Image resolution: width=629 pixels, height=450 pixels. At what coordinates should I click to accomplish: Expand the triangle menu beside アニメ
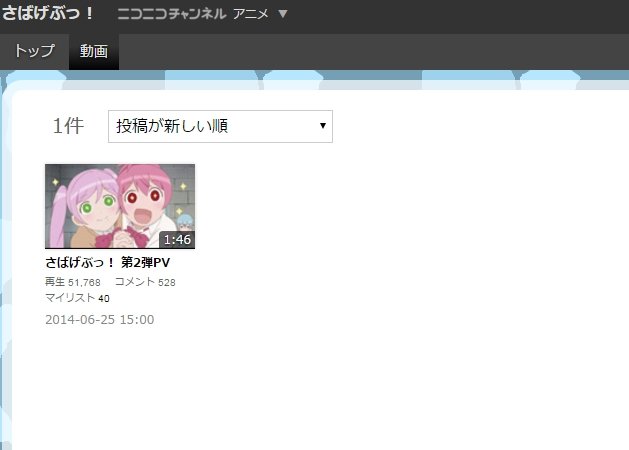pos(283,14)
